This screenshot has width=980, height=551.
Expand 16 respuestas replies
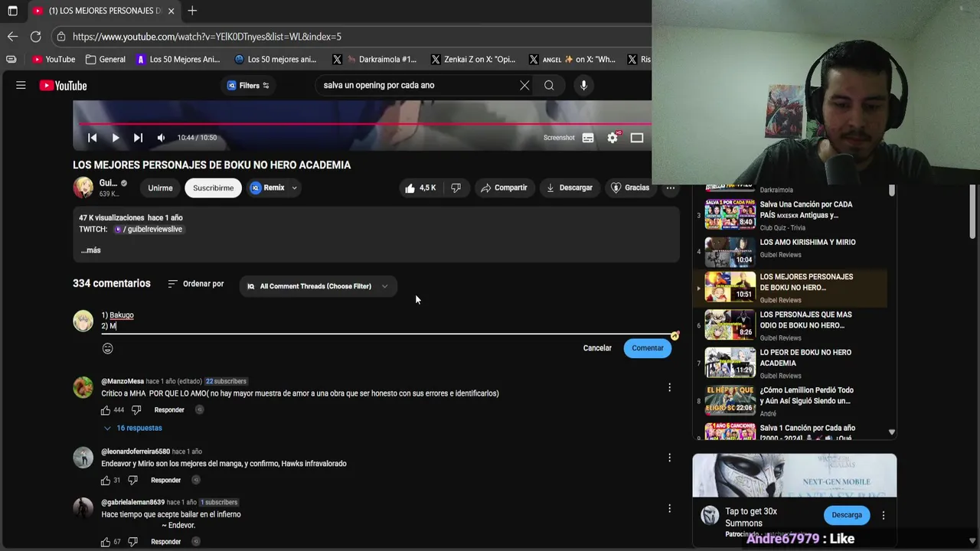(132, 429)
